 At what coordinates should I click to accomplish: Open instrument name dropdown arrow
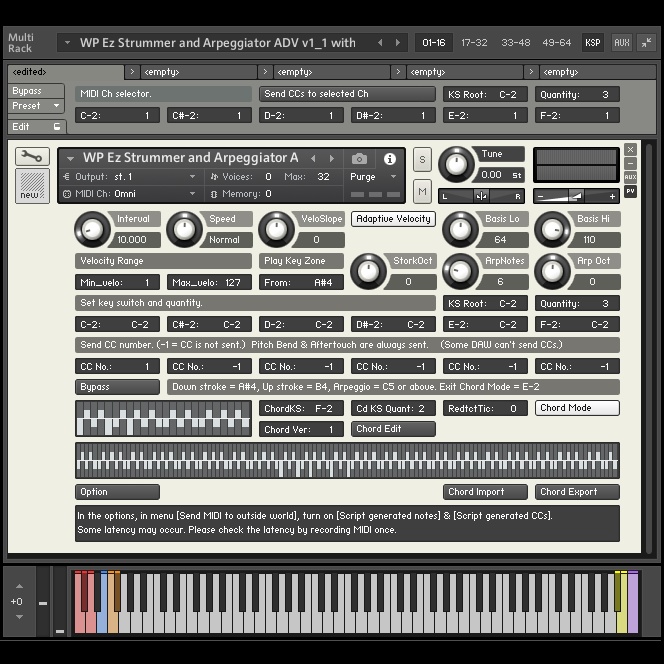point(70,159)
